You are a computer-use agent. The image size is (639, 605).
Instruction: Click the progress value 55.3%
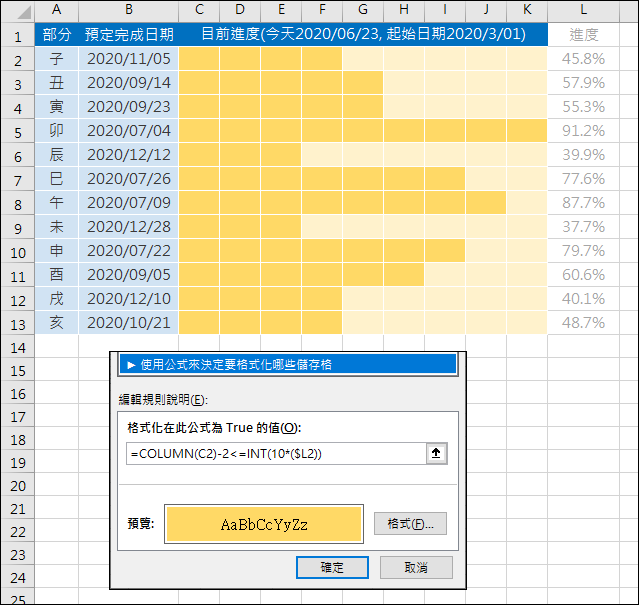pyautogui.click(x=584, y=107)
